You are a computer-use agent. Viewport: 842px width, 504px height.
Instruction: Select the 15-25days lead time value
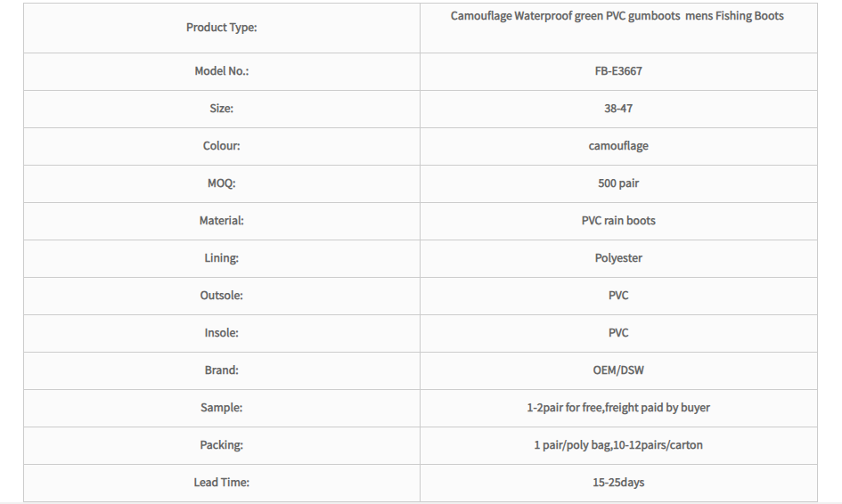(x=618, y=483)
